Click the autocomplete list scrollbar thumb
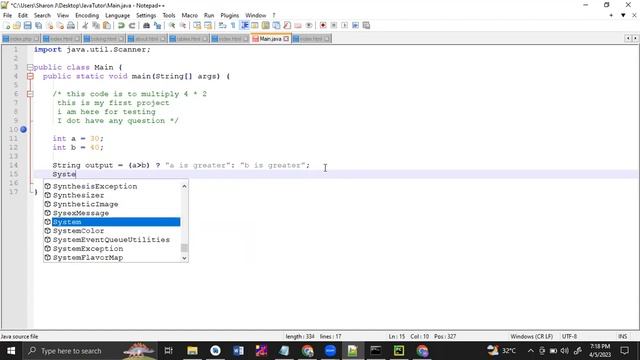Image resolution: width=640 pixels, height=360 pixels. [x=184, y=248]
